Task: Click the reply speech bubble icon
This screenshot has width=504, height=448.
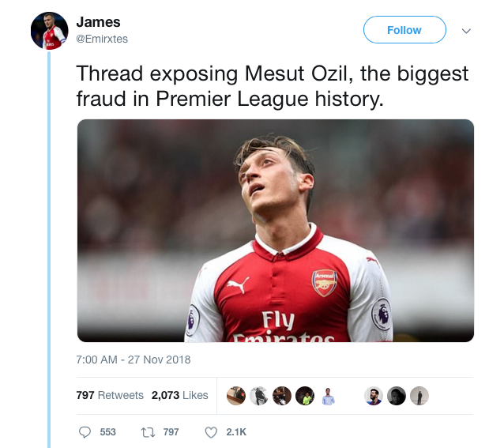Action: point(86,432)
